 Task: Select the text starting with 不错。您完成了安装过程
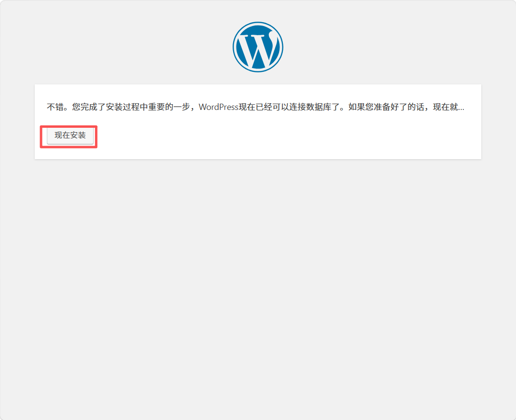256,107
